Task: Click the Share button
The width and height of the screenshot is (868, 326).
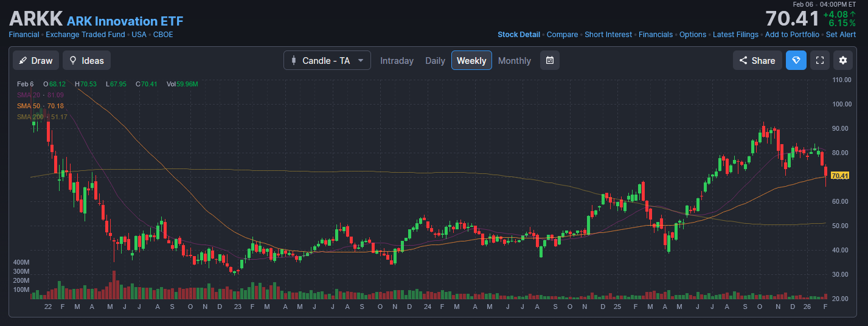Action: (757, 60)
